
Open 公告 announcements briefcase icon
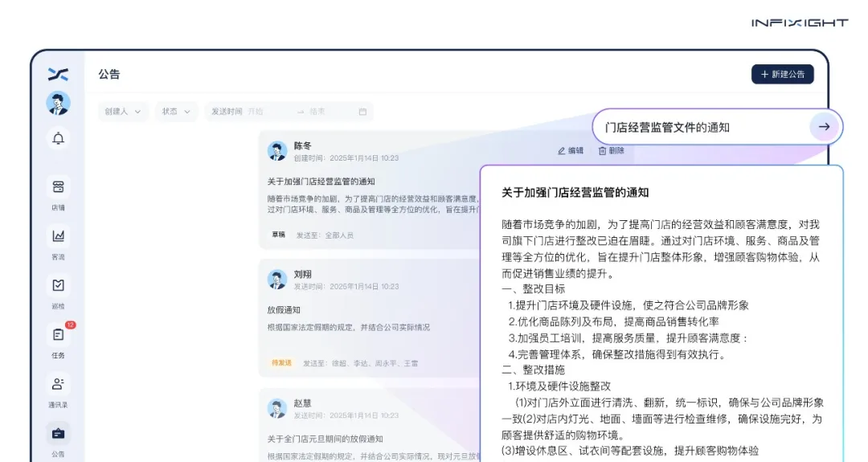[58, 433]
